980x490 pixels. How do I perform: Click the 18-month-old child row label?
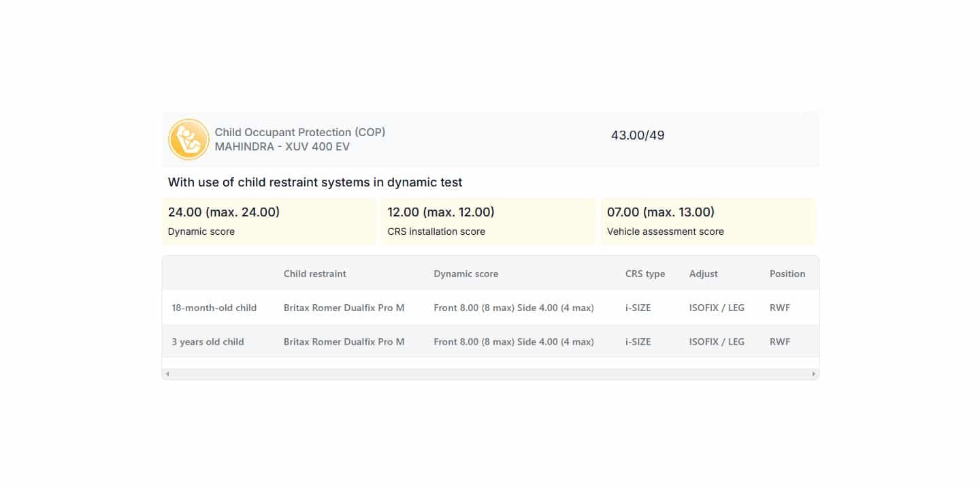click(214, 308)
